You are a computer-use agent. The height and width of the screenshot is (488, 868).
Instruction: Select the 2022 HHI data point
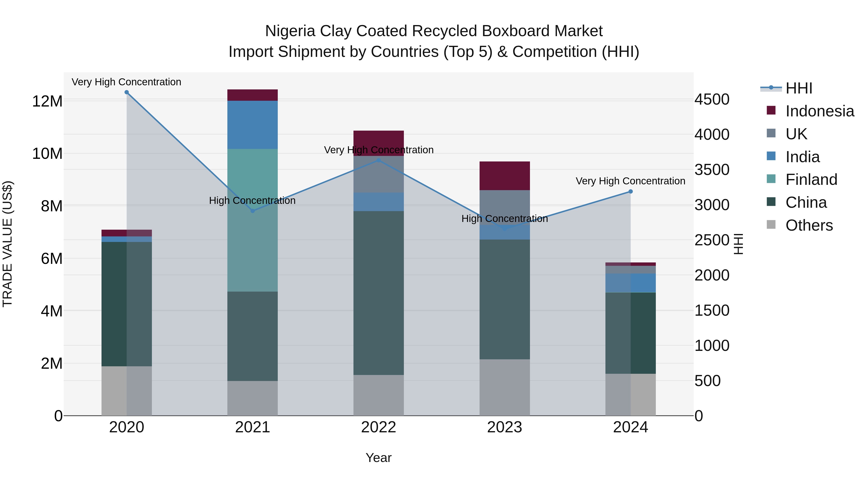pos(379,160)
